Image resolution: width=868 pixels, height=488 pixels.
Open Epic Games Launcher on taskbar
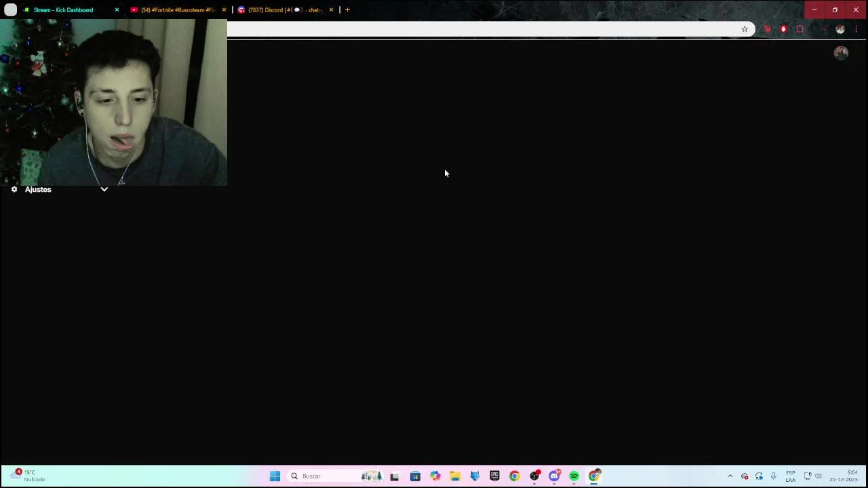(x=494, y=476)
